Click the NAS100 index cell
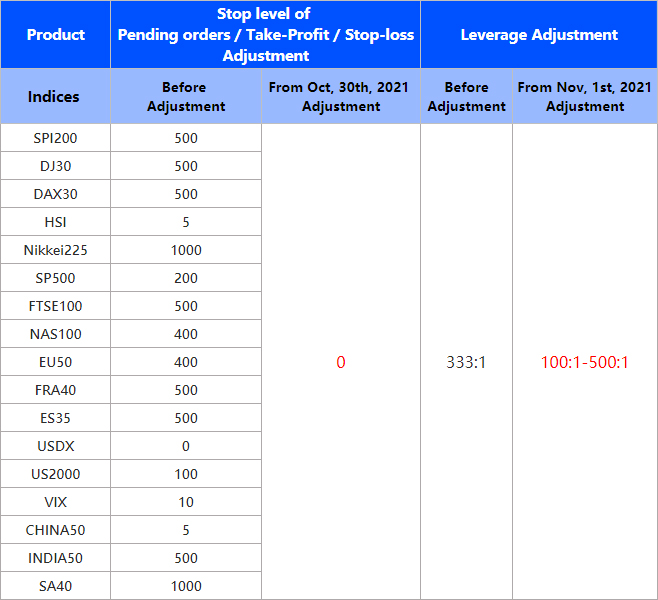Image resolution: width=658 pixels, height=600 pixels. [x=55, y=334]
